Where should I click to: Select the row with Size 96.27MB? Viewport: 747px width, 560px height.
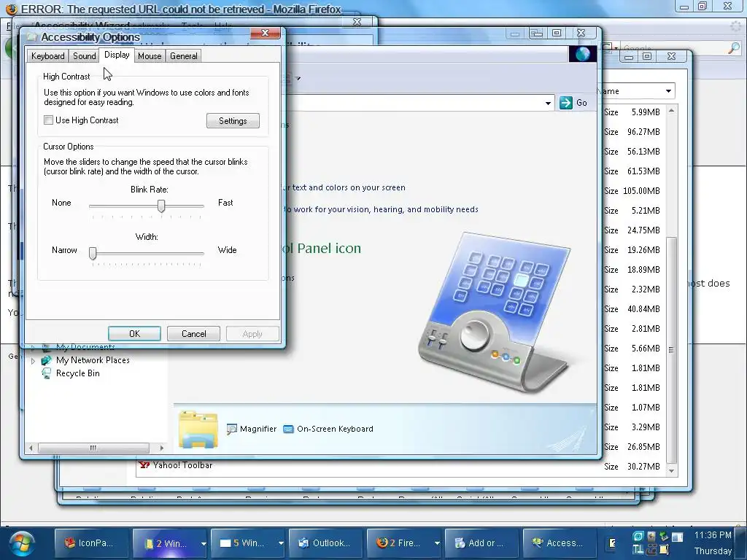(632, 132)
